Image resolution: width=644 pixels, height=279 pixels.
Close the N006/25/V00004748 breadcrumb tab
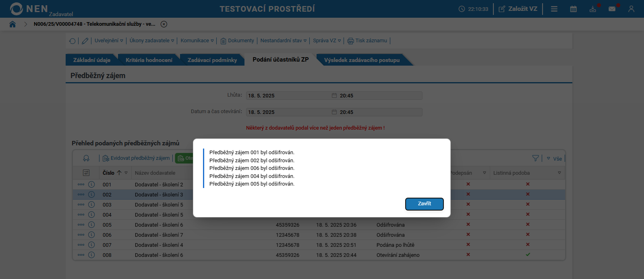164,24
